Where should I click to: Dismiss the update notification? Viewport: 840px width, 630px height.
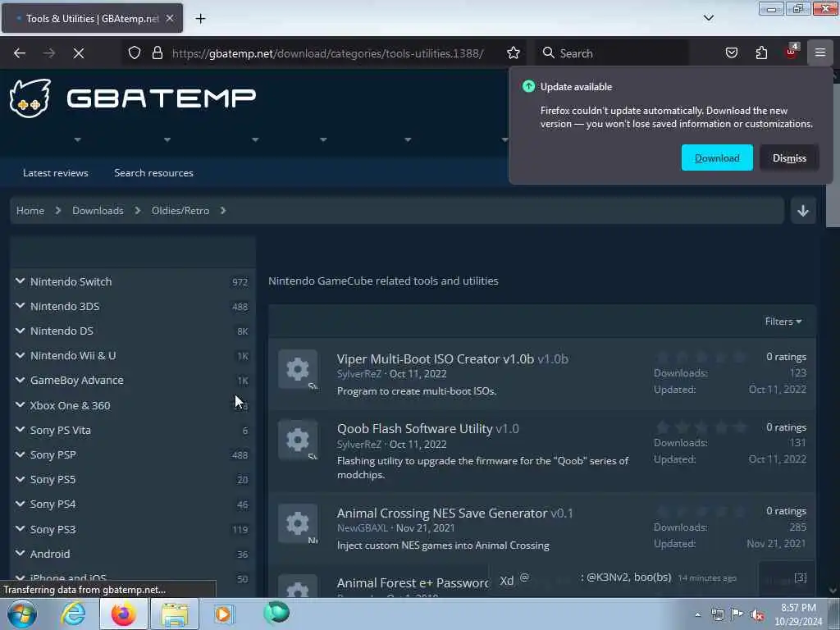789,157
